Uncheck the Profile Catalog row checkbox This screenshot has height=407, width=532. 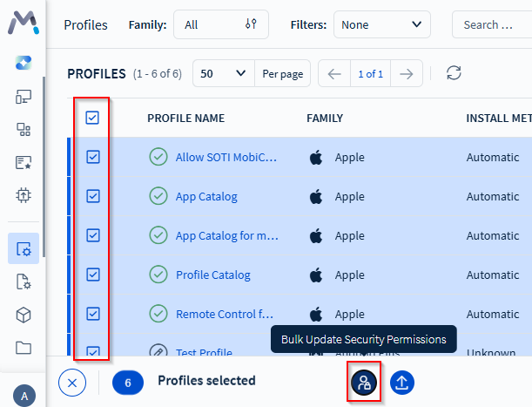click(x=93, y=275)
